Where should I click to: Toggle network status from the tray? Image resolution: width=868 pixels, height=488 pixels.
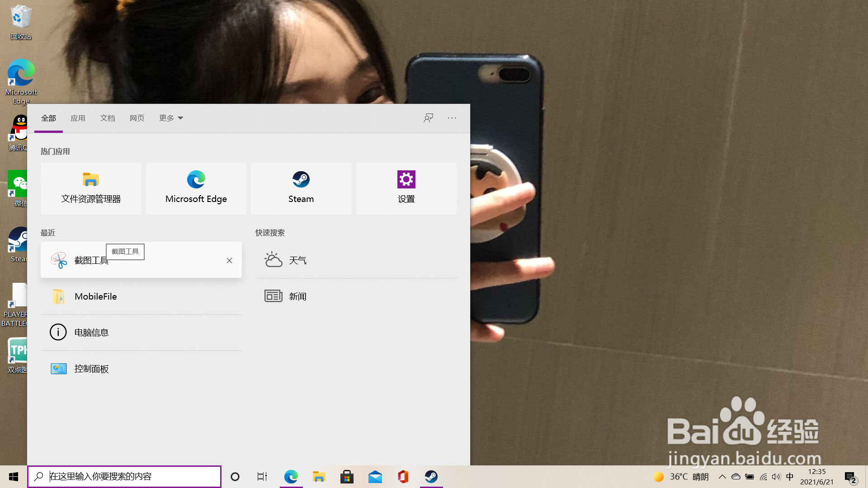point(764,477)
